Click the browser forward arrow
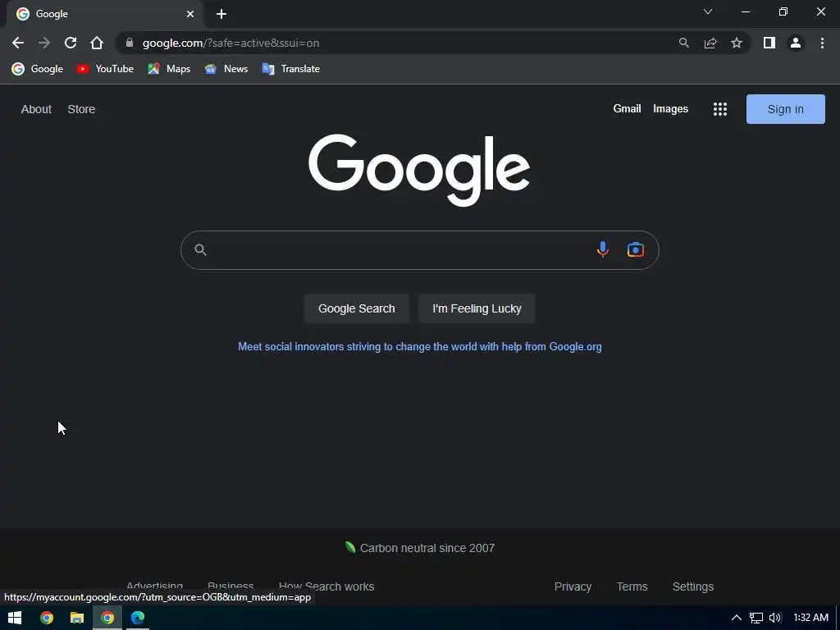Image resolution: width=840 pixels, height=630 pixels. pos(44,43)
